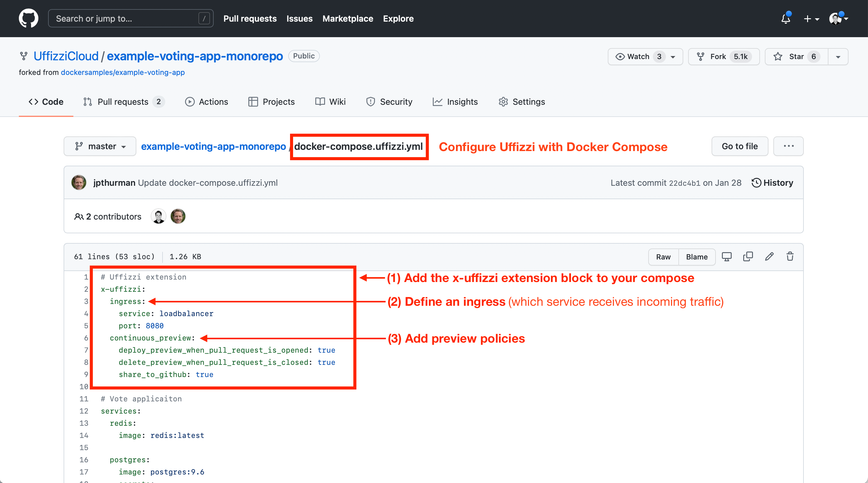Edit this file pencil icon

769,257
